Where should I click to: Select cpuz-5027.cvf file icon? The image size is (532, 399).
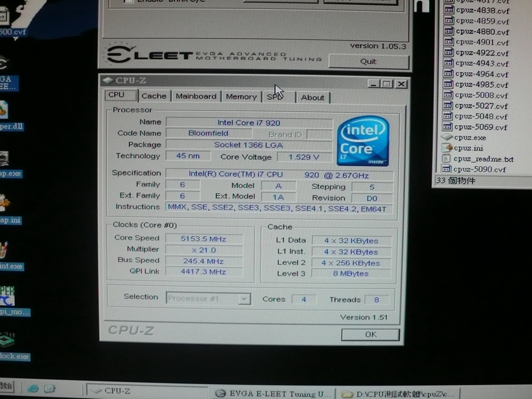point(447,105)
